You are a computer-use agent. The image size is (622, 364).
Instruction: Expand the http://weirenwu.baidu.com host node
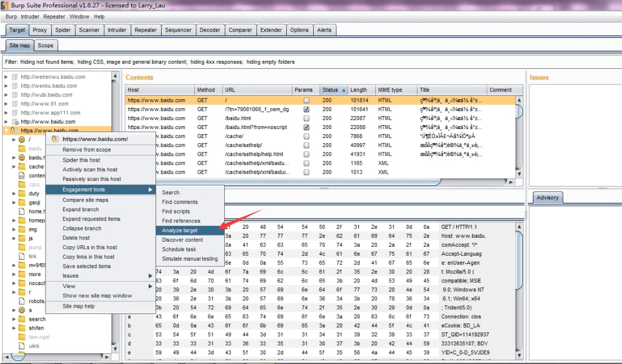click(6, 77)
